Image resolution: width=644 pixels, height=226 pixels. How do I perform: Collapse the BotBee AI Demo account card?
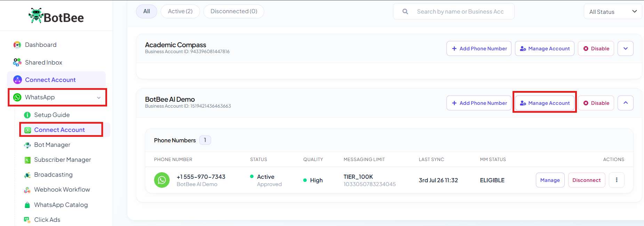tap(626, 103)
